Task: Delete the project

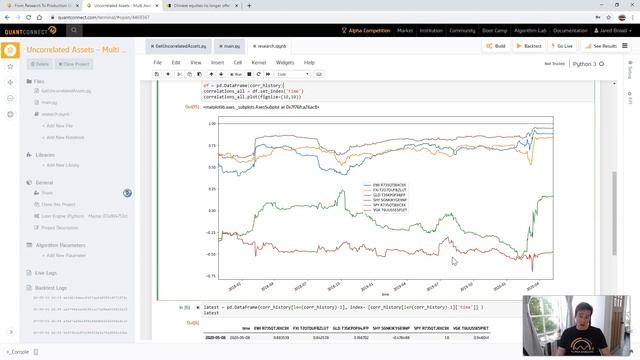Action: pos(40,64)
